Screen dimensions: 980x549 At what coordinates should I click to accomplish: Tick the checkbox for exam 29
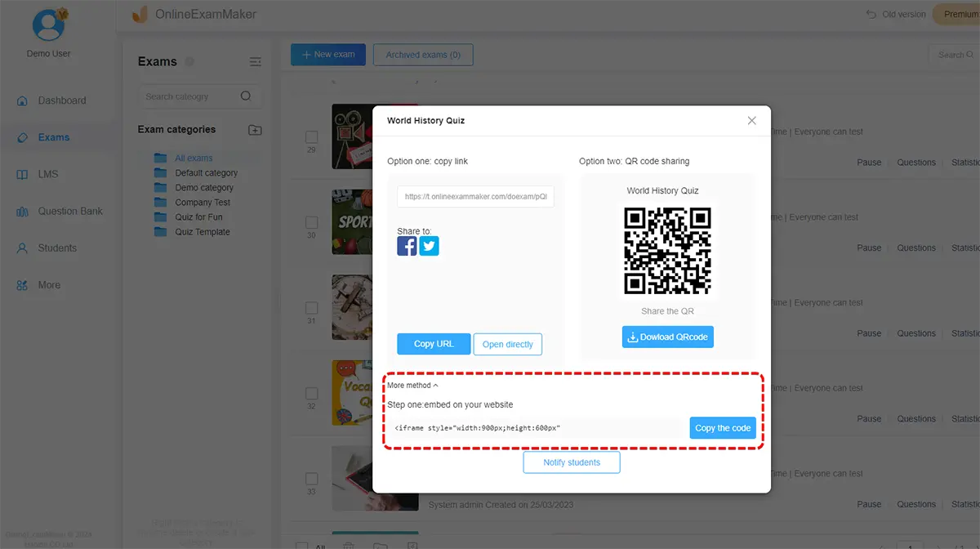coord(311,136)
